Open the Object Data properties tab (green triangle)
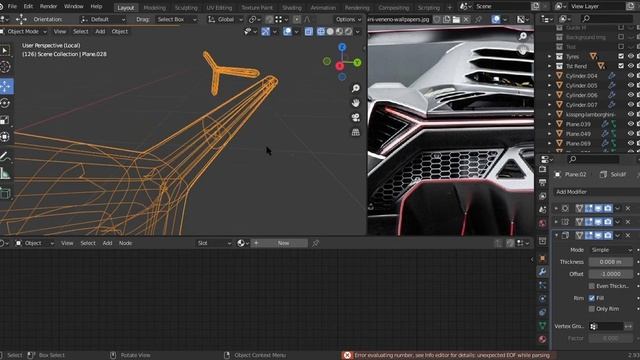This screenshot has width=640, height=360. pyautogui.click(x=542, y=325)
